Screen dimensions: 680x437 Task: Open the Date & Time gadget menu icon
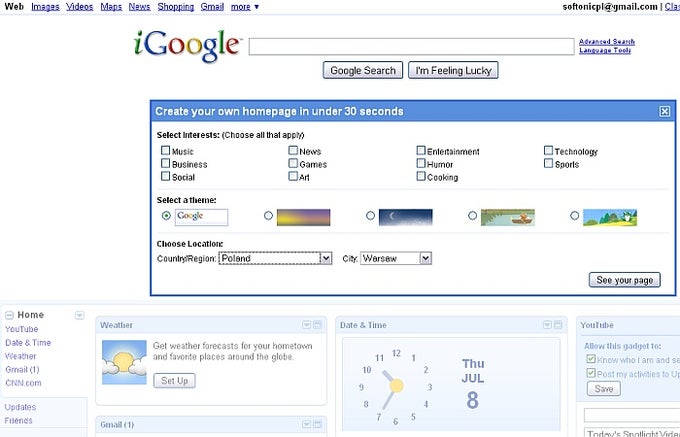click(x=547, y=325)
